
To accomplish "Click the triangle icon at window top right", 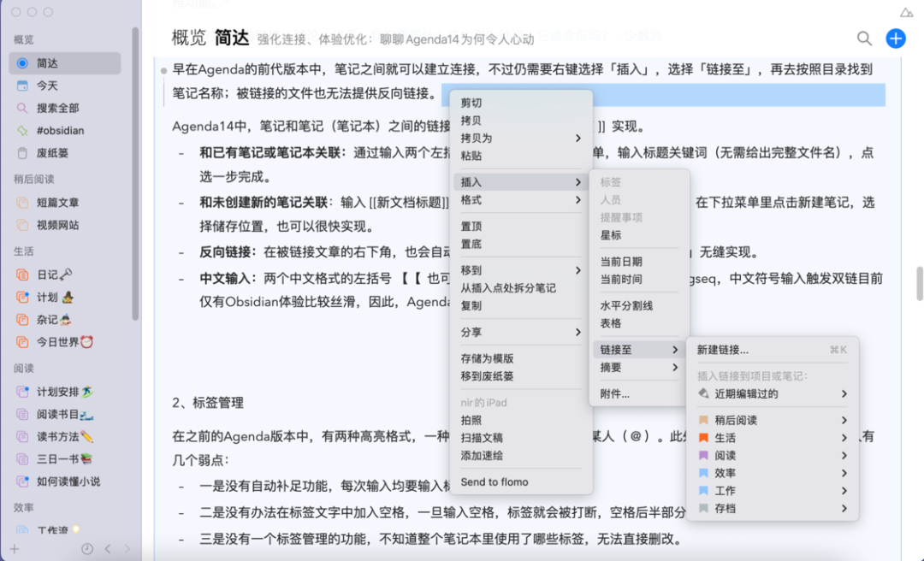I will tap(906, 12).
